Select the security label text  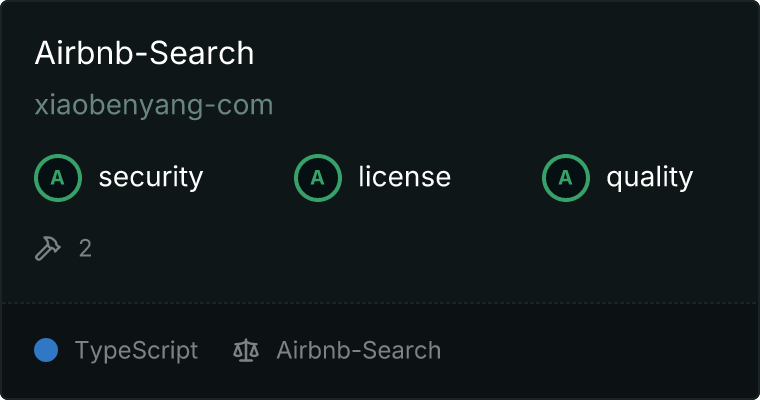coord(150,178)
